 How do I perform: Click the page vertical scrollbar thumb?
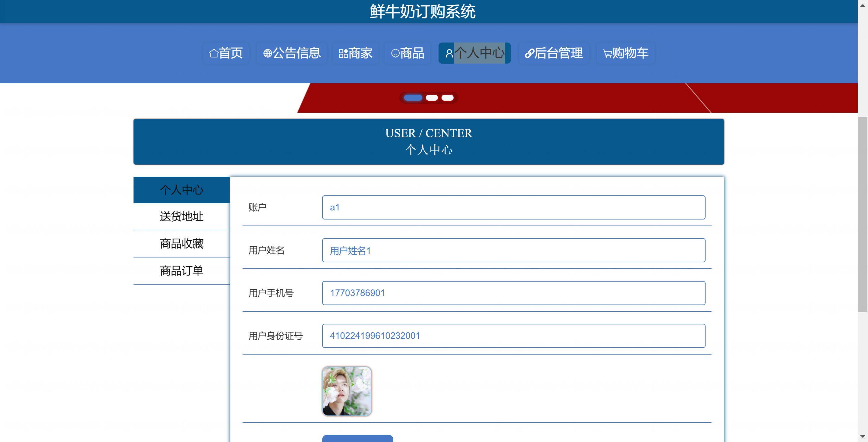863,214
